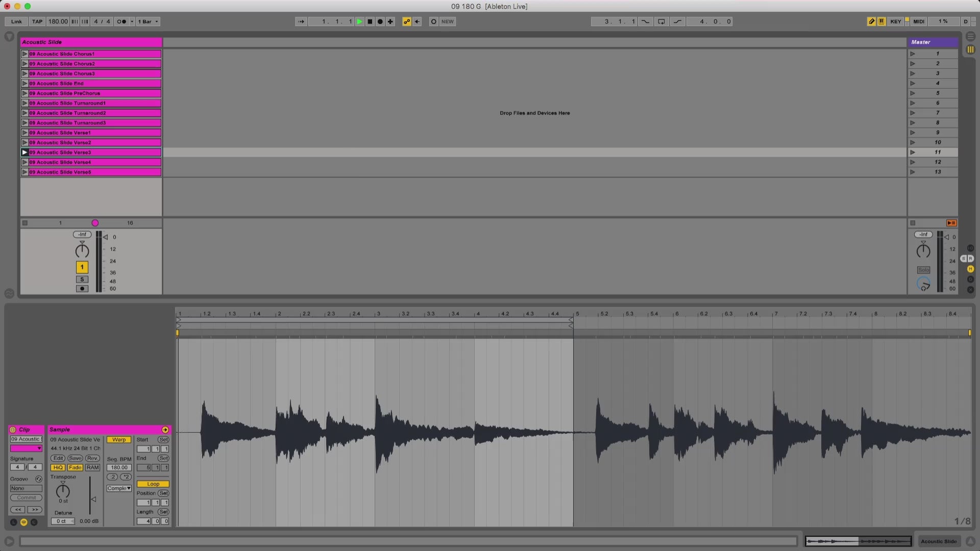Click the Re-enable Automation arrow
The height and width of the screenshot is (551, 980).
point(417,21)
